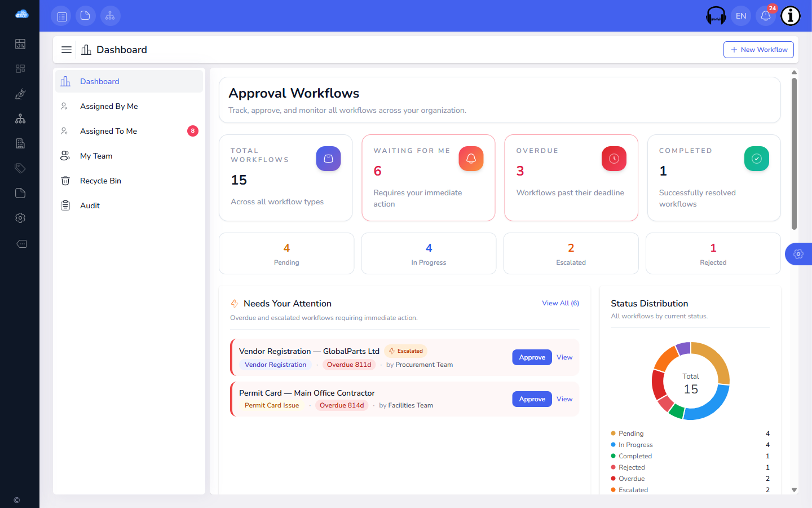812x508 pixels.
Task: Click the Vendor Registration tag
Action: [275, 365]
